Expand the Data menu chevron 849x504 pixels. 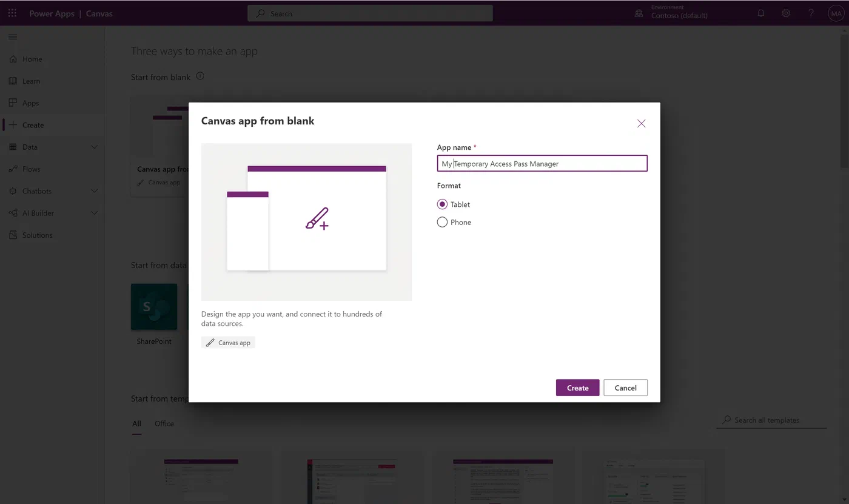pyautogui.click(x=94, y=147)
